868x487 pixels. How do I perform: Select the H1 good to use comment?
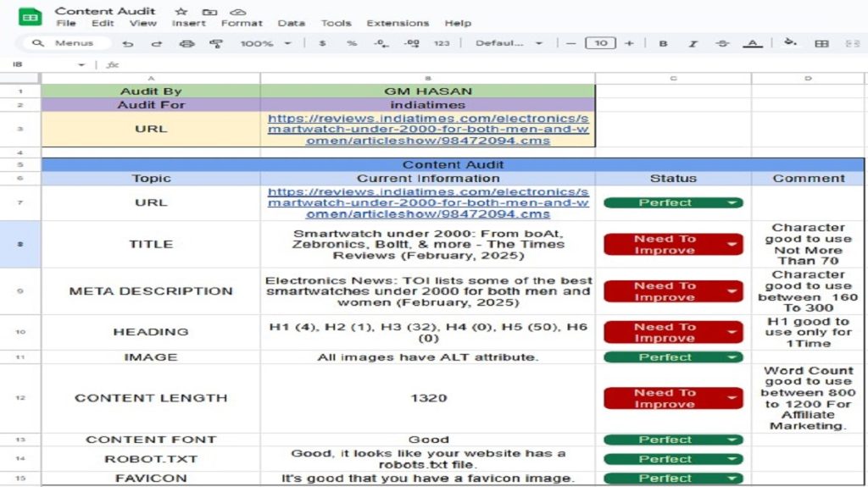click(x=808, y=332)
